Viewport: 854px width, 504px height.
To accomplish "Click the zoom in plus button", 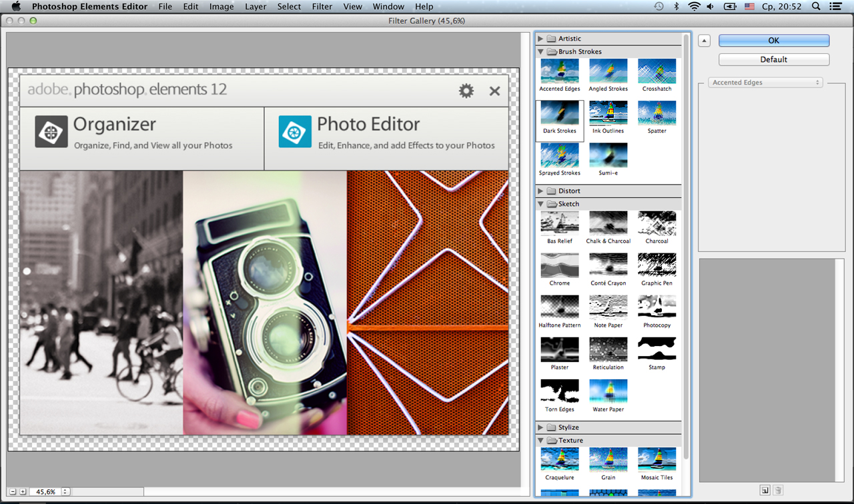I will pos(23,491).
